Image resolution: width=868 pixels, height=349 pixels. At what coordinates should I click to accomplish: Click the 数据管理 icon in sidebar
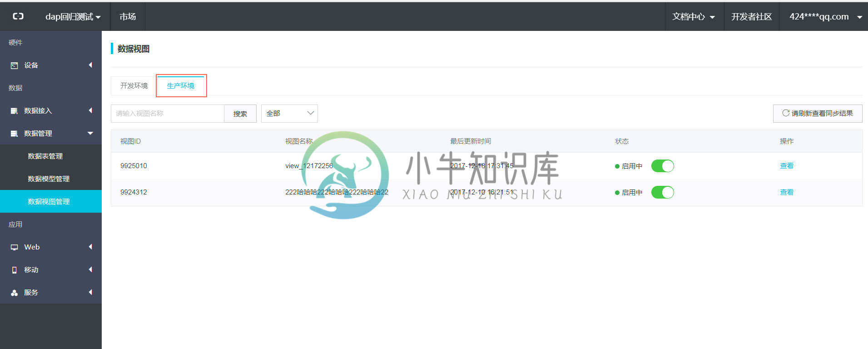coord(15,134)
